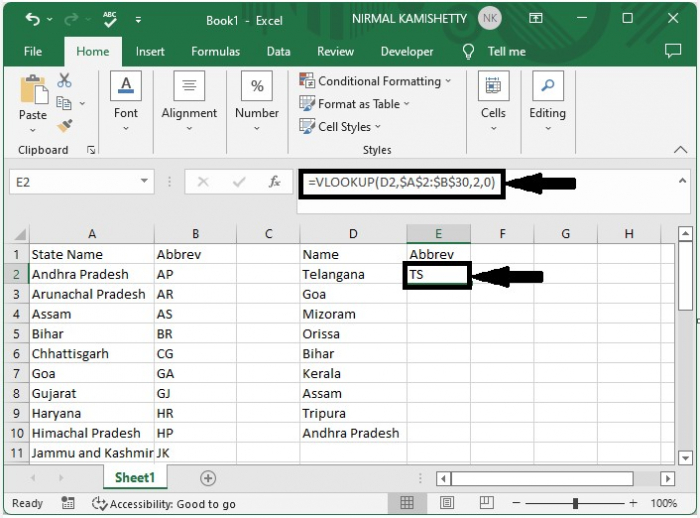
Task: Select the Chhattisgarh cell
Action: point(92,354)
